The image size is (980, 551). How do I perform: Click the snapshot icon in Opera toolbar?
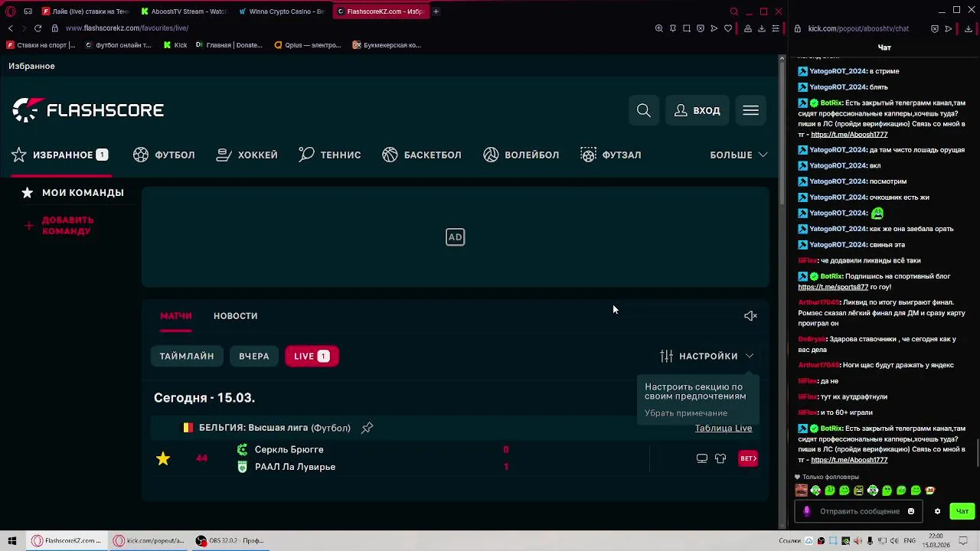coord(687,28)
